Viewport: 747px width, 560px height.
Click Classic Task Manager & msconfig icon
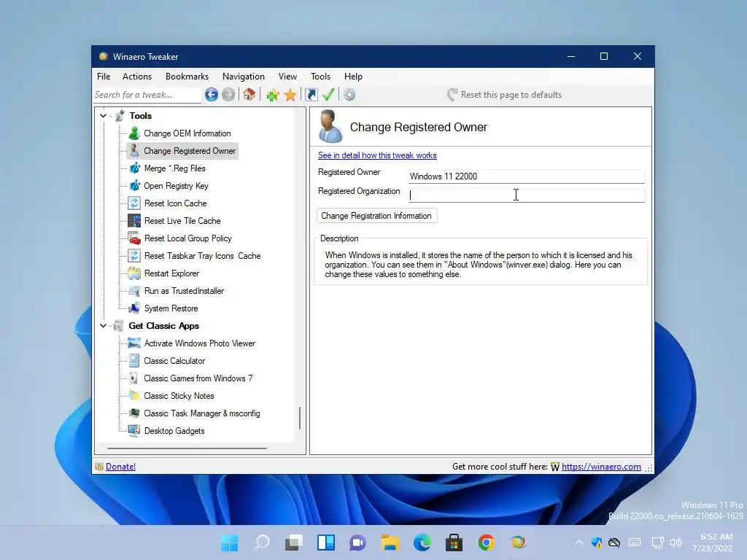134,413
